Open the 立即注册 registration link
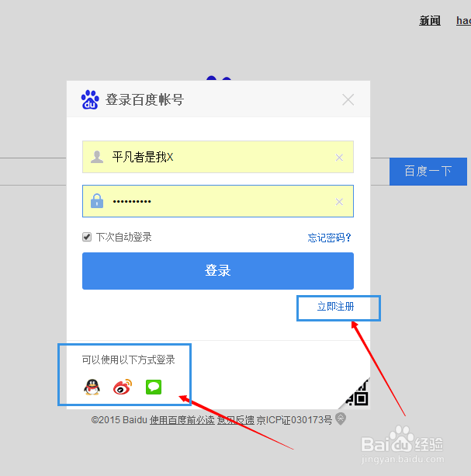This screenshot has width=471, height=476. tap(335, 306)
